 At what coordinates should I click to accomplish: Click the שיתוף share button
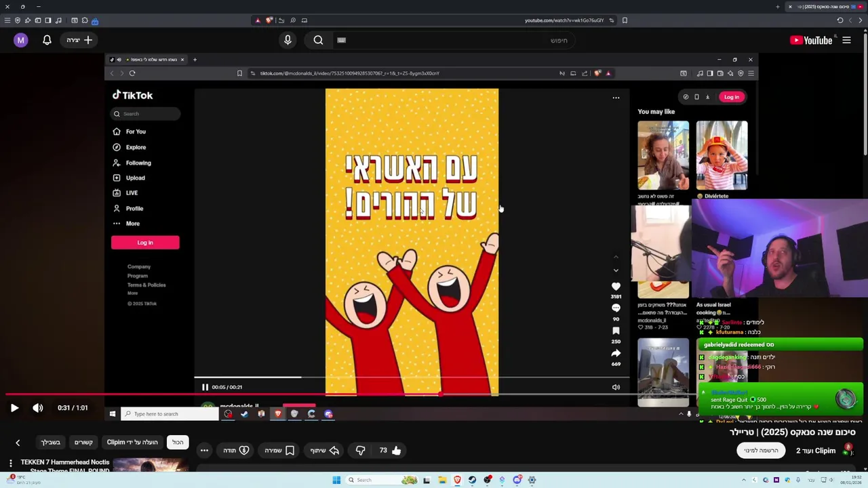coord(325,450)
